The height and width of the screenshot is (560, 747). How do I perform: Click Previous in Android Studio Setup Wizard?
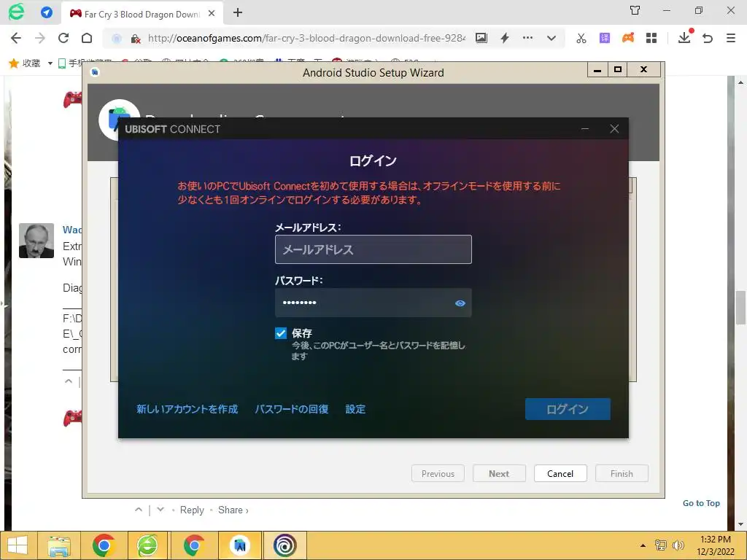point(438,473)
